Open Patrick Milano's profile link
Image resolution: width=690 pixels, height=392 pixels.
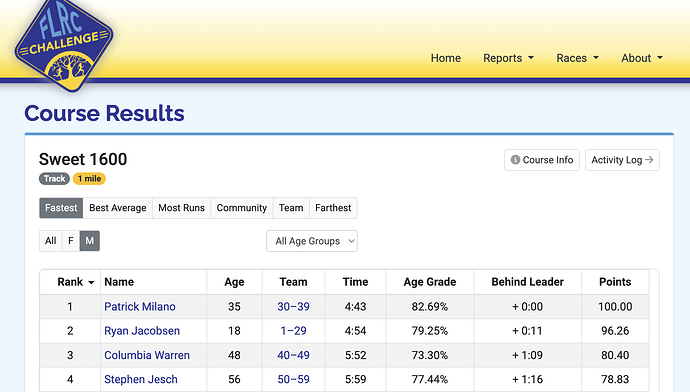(x=140, y=307)
